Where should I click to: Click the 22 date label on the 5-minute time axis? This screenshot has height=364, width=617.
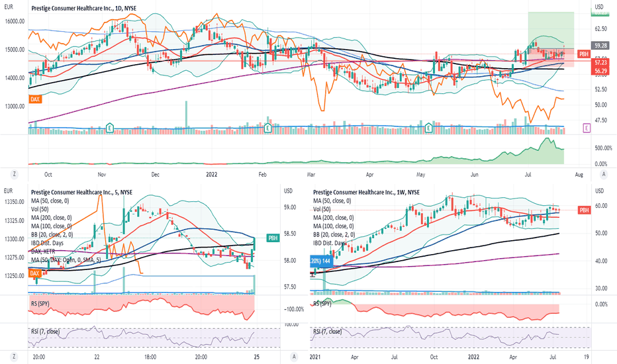(x=97, y=357)
